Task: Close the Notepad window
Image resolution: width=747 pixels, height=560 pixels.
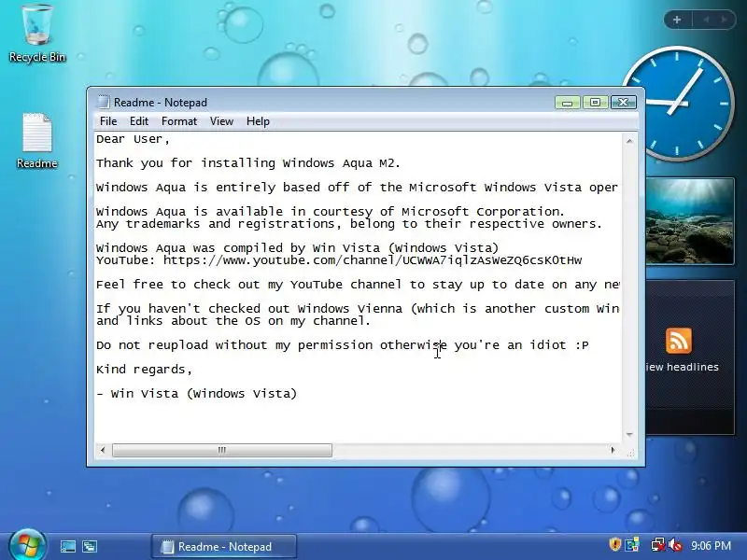Action: pos(623,103)
